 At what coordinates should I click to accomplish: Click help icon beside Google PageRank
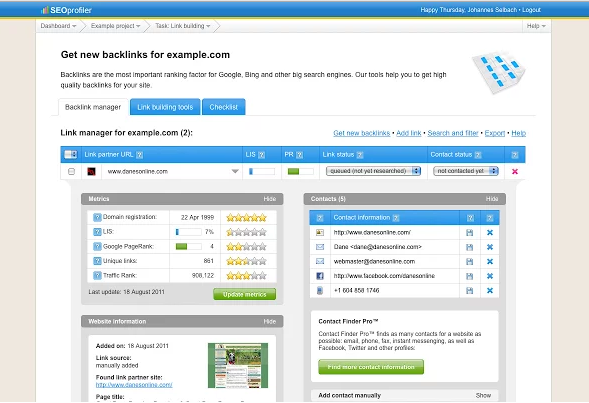coord(97,246)
